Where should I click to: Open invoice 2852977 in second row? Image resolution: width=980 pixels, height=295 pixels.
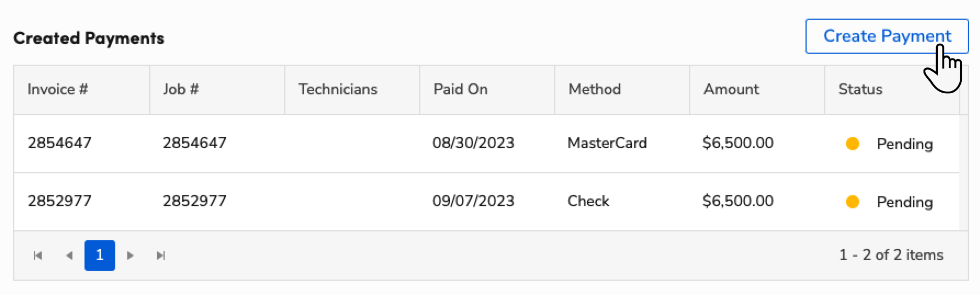59,201
